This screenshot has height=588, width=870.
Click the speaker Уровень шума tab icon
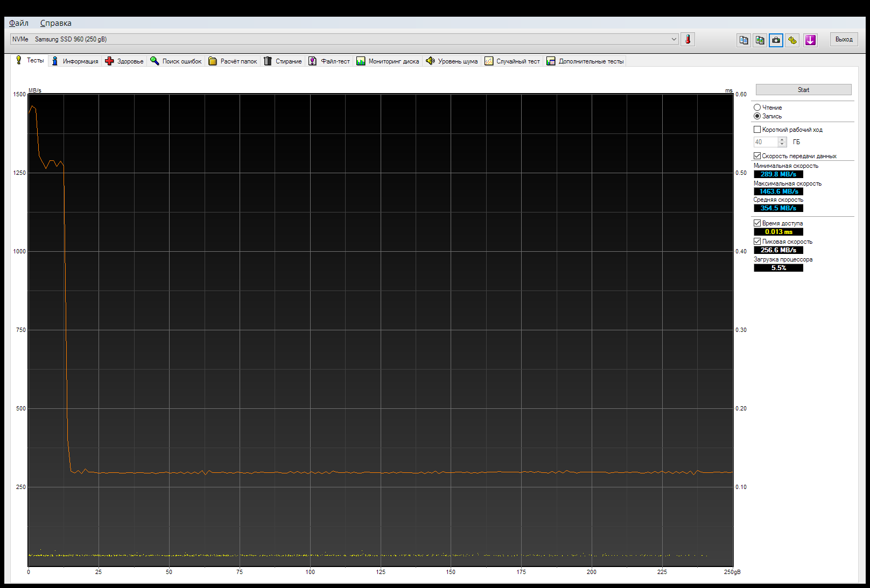(x=430, y=61)
